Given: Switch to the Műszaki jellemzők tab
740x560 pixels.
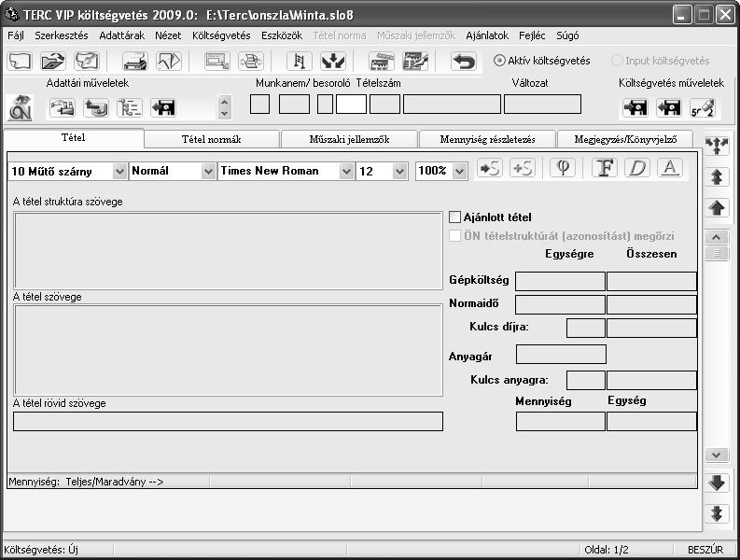Looking at the screenshot, I should 349,139.
